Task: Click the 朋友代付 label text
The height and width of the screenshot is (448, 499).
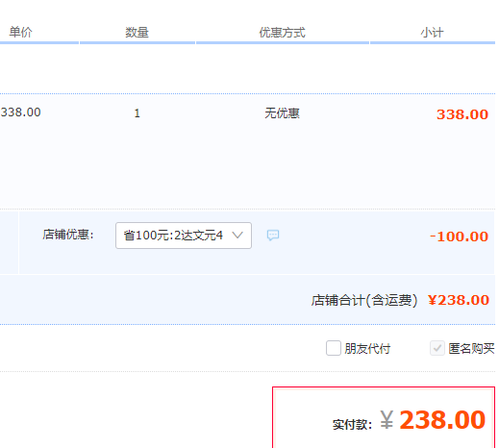Action: [367, 349]
